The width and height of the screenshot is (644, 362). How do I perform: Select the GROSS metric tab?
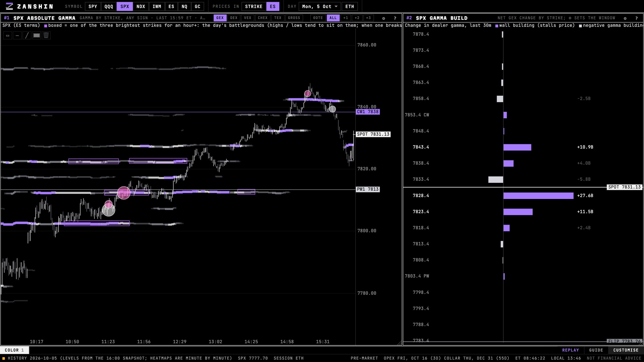click(x=294, y=18)
